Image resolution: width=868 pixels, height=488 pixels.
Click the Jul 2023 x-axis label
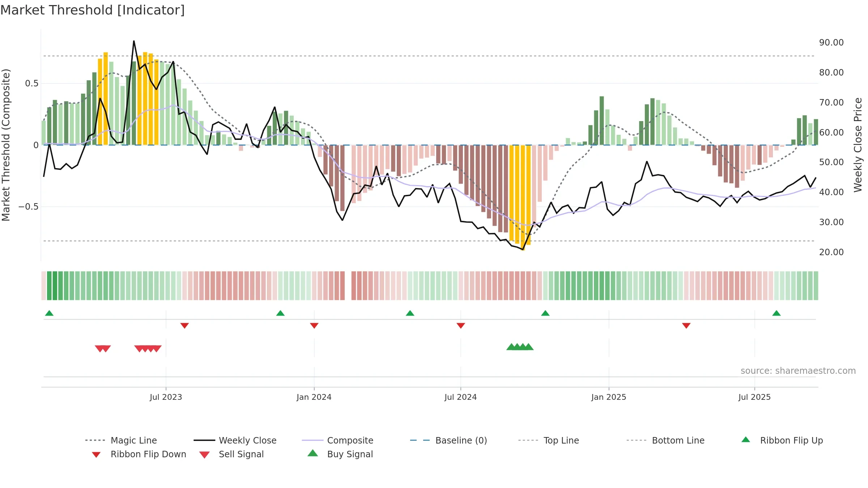coord(166,397)
